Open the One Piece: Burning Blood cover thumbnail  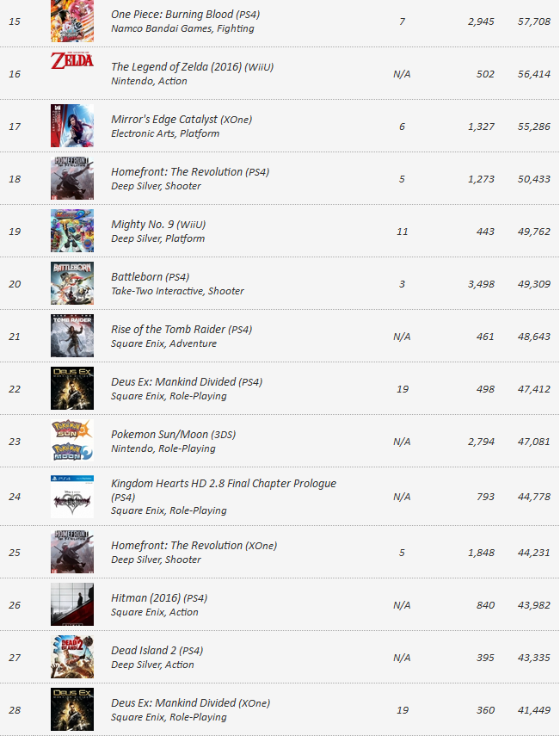(71, 22)
